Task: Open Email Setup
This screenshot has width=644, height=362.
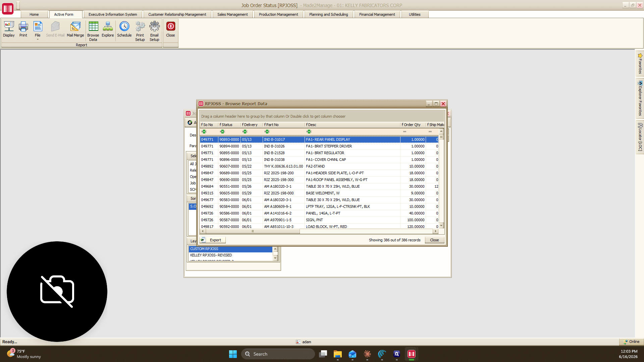Action: [154, 31]
